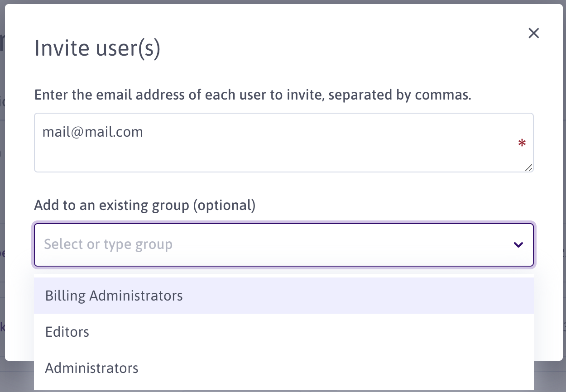Click blank space right of Editors option
566x392 pixels.
pyautogui.click(x=317, y=332)
